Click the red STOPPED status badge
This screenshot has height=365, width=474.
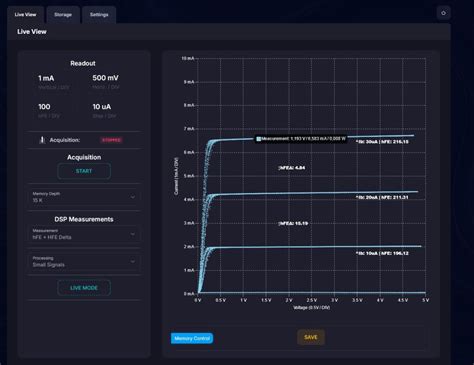click(111, 140)
